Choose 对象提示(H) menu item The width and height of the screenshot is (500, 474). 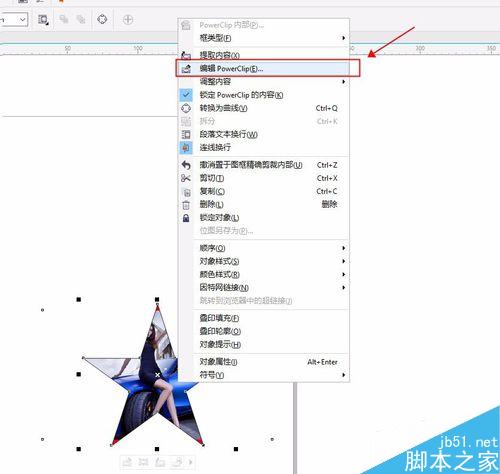[x=264, y=344]
